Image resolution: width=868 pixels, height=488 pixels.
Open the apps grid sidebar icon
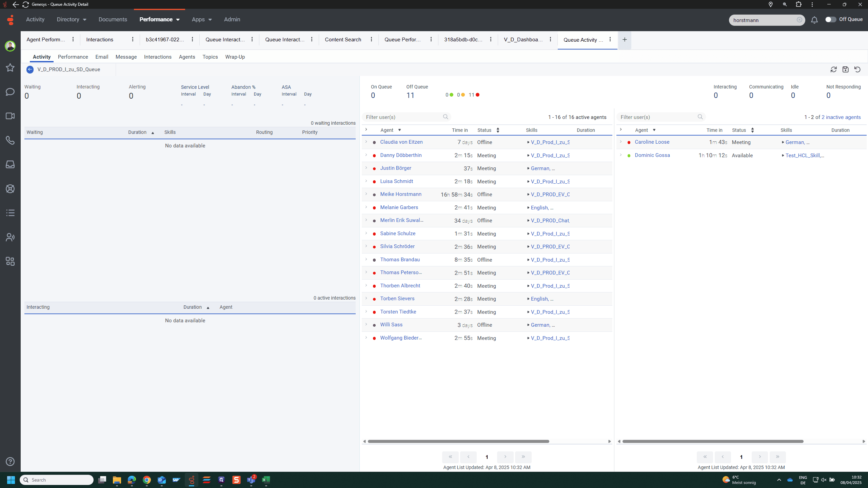pos(10,261)
